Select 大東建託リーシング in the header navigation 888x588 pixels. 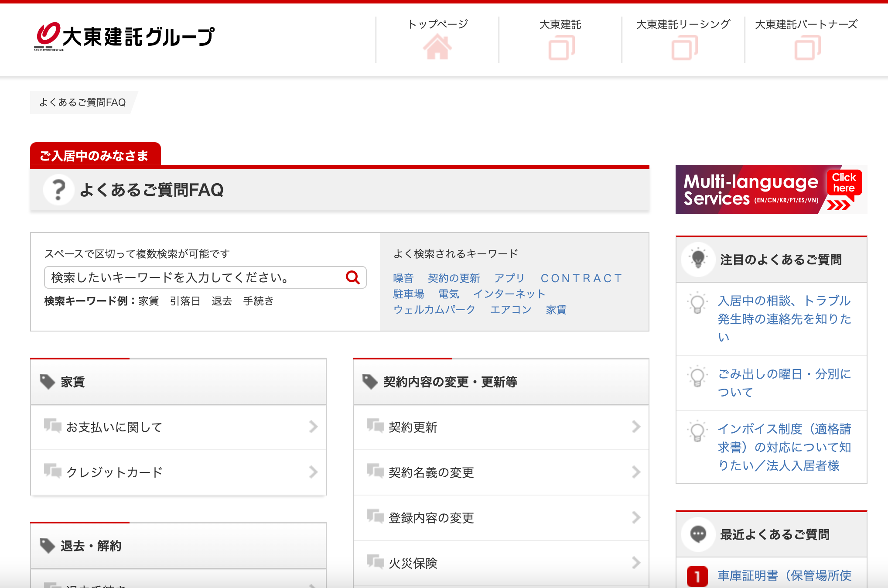point(683,24)
